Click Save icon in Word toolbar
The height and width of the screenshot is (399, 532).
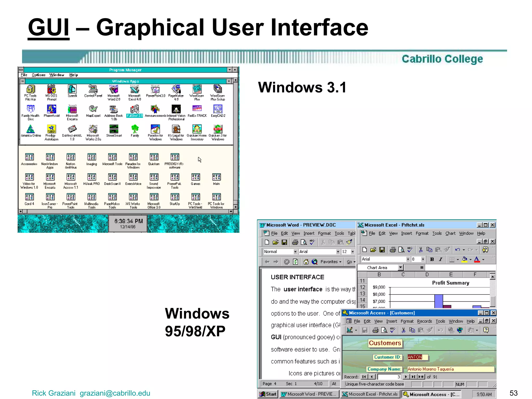(284, 242)
